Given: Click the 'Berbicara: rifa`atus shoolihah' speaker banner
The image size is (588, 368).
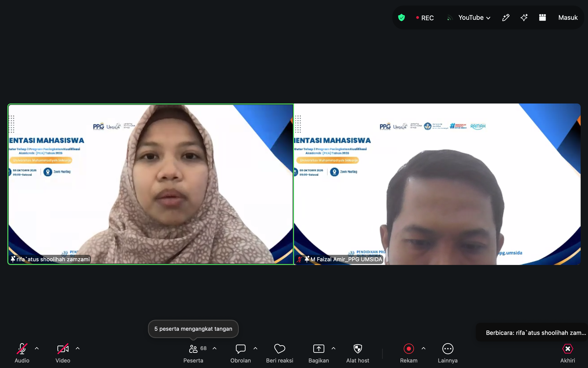Looking at the screenshot, I should [x=532, y=333].
